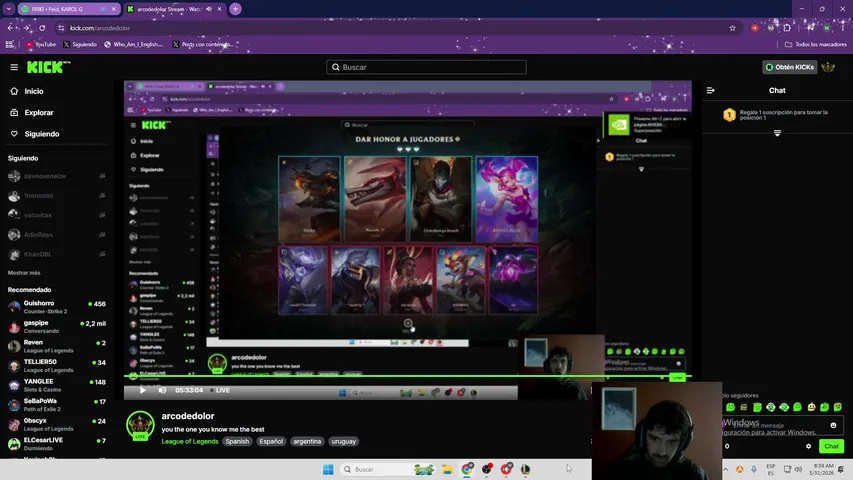Open the red speaker extension icon
This screenshot has height=480, width=853.
coord(755,28)
